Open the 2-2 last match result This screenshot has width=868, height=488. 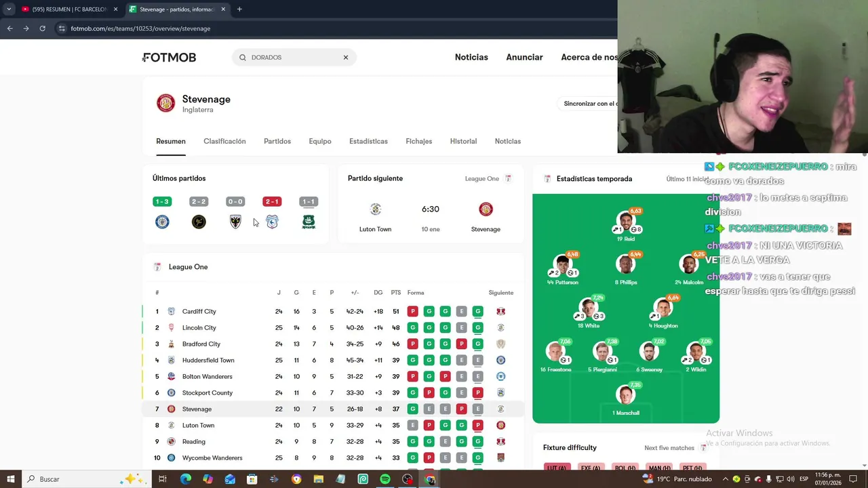click(199, 201)
